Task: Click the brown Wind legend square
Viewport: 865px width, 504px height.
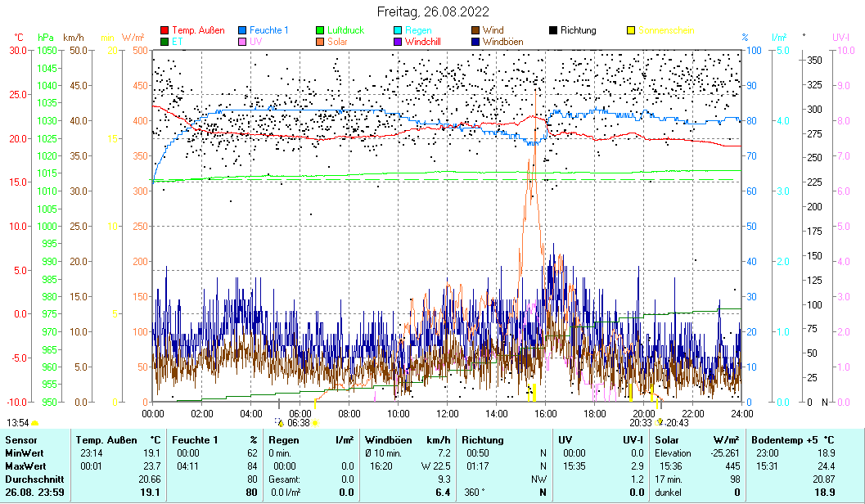Action: [475, 30]
